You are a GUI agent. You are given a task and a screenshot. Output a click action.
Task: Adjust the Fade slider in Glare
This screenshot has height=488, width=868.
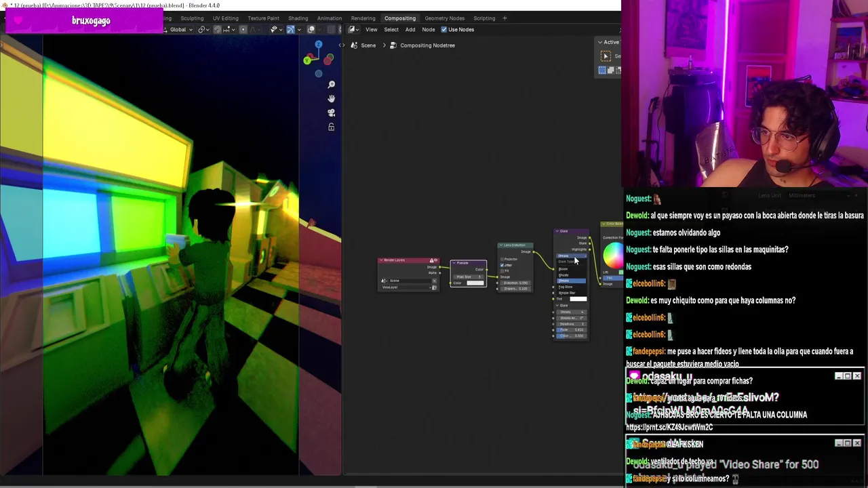click(571, 330)
